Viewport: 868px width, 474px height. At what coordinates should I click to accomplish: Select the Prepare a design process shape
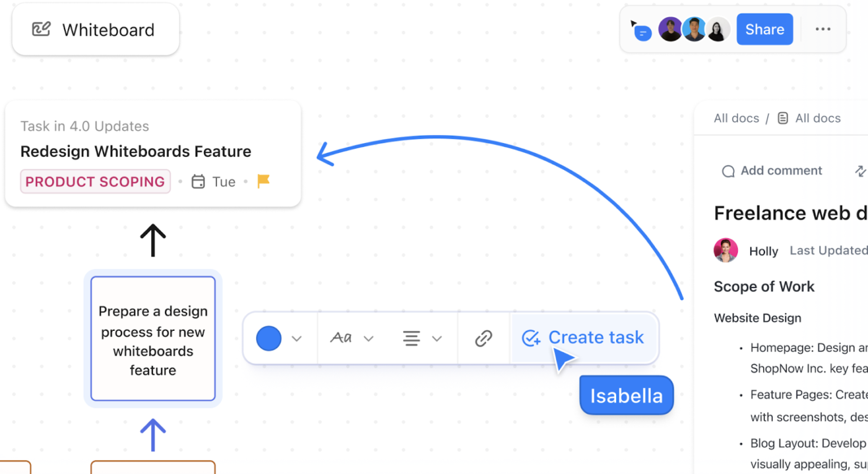click(x=153, y=339)
